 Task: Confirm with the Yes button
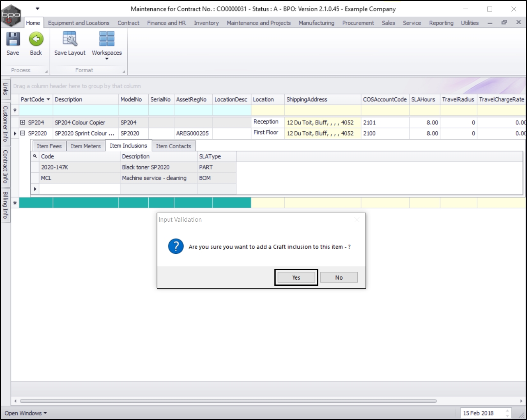(x=296, y=278)
